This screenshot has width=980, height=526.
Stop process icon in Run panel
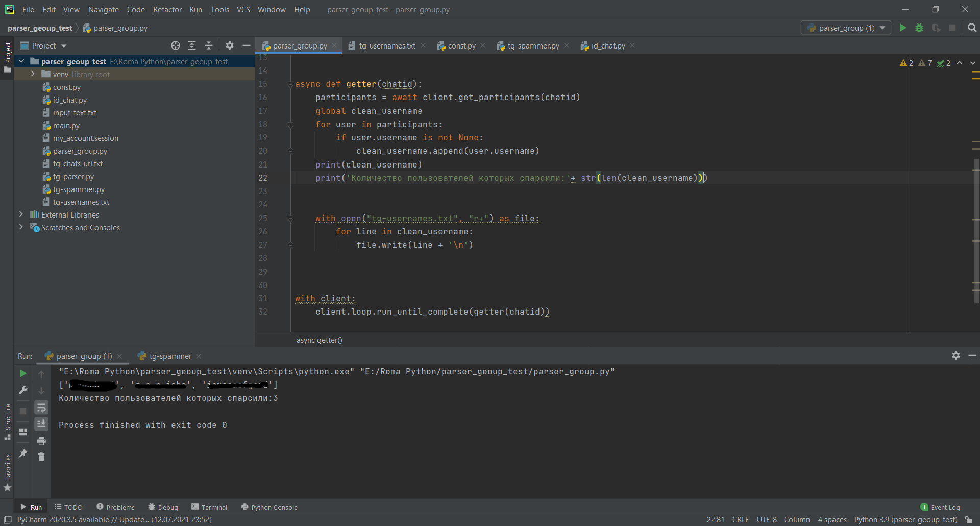click(x=23, y=411)
